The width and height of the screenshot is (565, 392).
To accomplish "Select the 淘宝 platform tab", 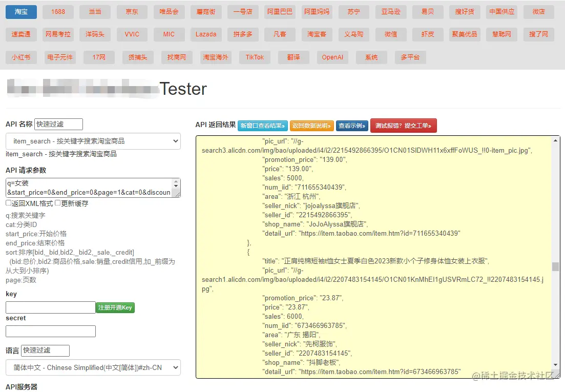I will point(22,12).
